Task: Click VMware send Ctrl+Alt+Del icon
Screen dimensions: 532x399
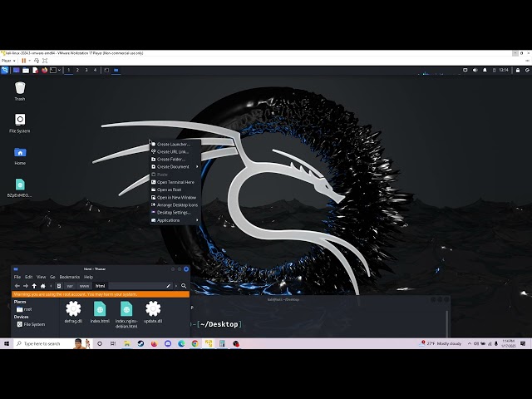Action: [x=37, y=61]
